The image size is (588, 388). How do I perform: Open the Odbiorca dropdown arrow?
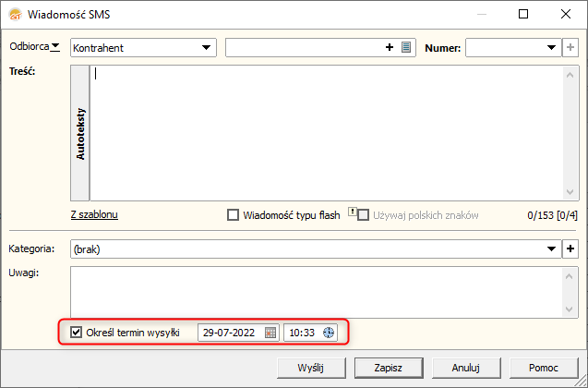[55, 47]
